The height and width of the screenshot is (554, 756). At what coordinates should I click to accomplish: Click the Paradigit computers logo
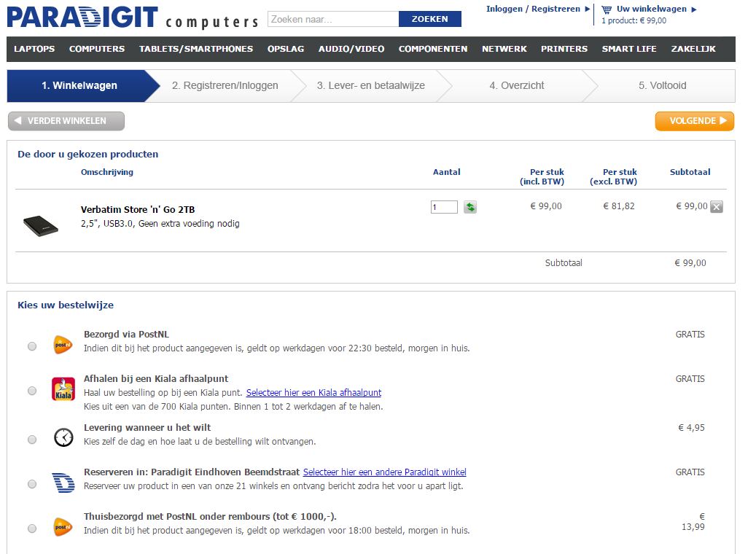pos(133,17)
